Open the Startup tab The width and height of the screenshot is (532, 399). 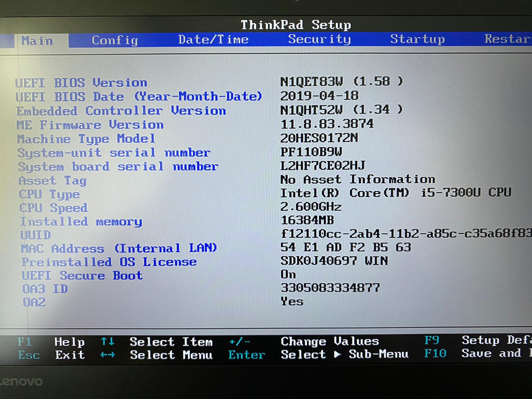click(417, 39)
